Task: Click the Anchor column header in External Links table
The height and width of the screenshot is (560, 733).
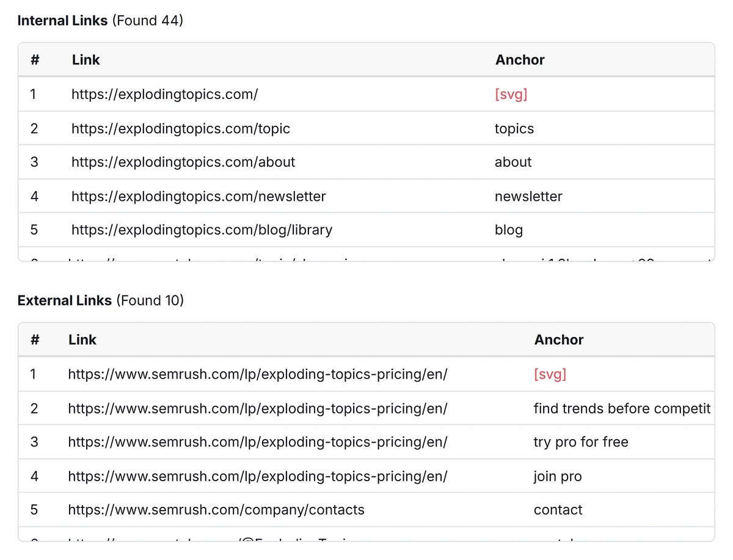Action: pyautogui.click(x=559, y=340)
